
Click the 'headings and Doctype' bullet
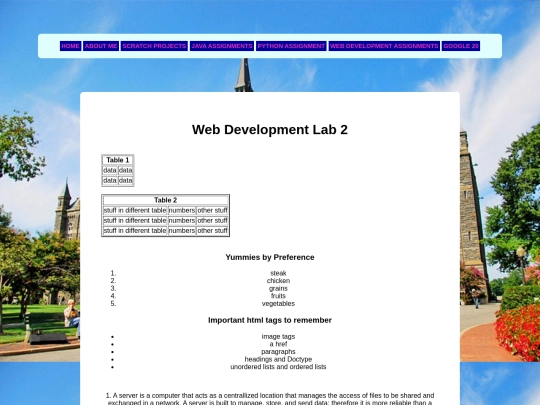click(278, 359)
